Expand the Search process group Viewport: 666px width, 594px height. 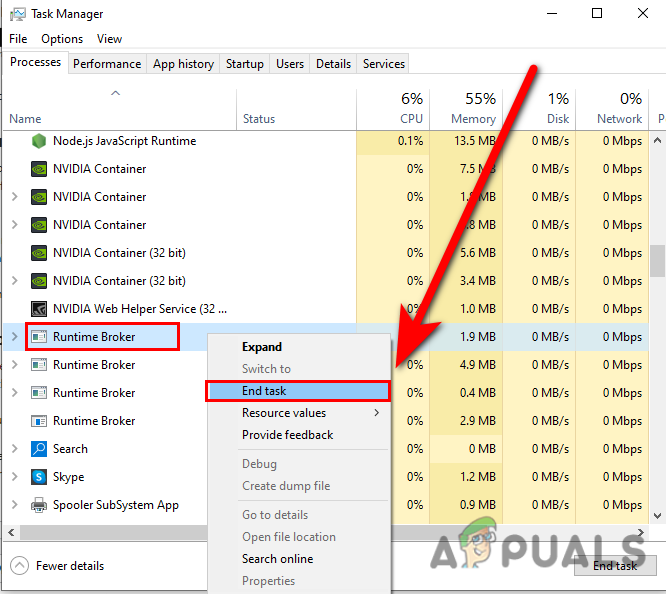(x=14, y=449)
